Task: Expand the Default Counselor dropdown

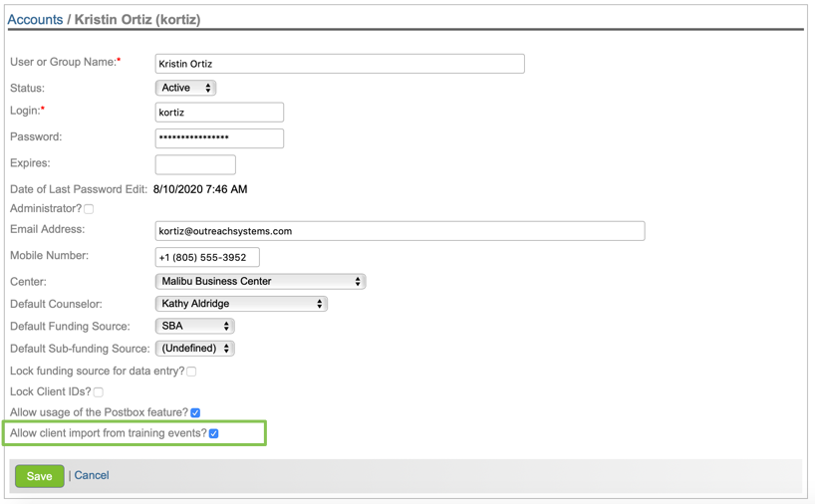Action: 241,304
